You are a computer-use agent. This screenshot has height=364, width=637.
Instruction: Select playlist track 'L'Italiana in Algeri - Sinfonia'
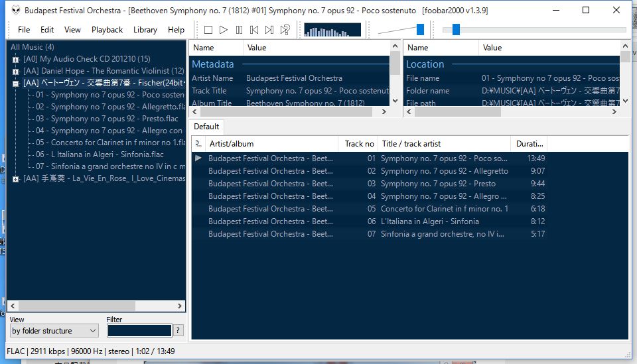(x=430, y=221)
